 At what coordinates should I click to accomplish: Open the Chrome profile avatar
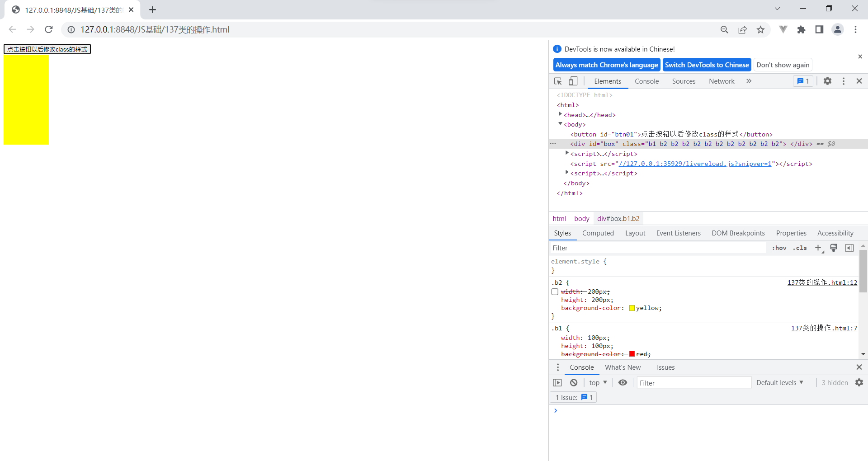pyautogui.click(x=837, y=29)
